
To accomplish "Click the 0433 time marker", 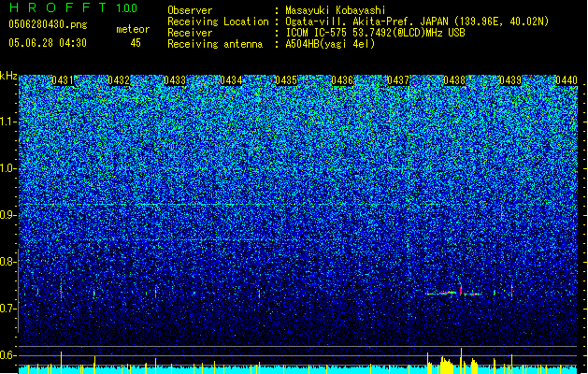I will tap(175, 80).
